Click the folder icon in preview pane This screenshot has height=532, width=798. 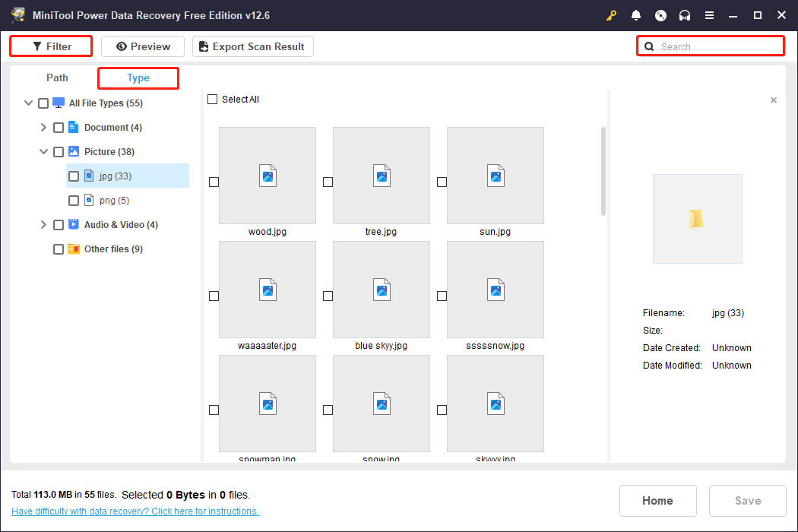tap(697, 219)
